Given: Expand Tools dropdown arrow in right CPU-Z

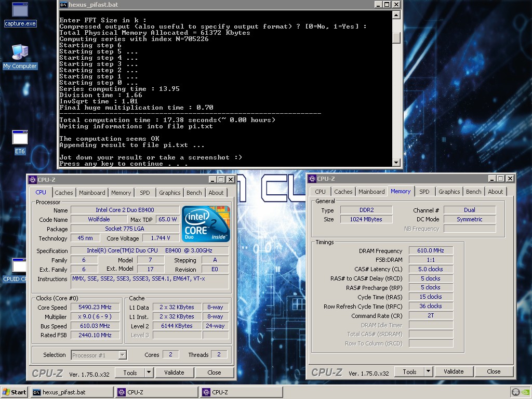Looking at the screenshot, I should 429,371.
